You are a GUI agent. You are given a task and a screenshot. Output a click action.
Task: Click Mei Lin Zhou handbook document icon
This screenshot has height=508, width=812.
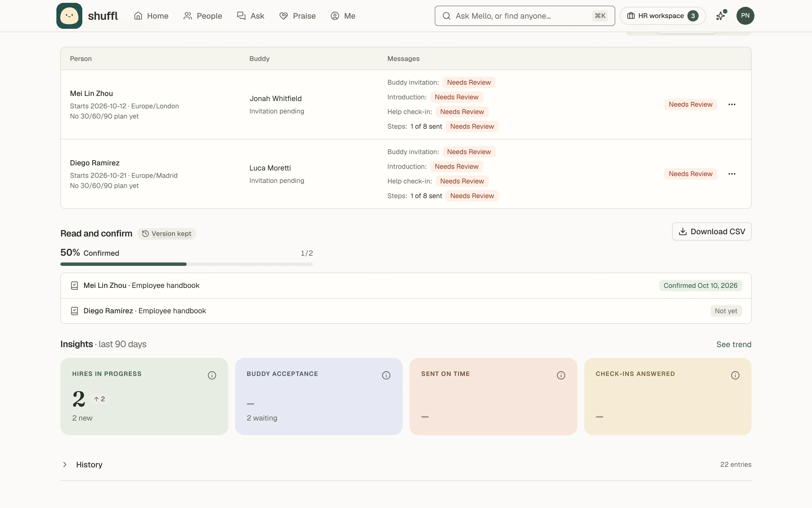pyautogui.click(x=74, y=286)
